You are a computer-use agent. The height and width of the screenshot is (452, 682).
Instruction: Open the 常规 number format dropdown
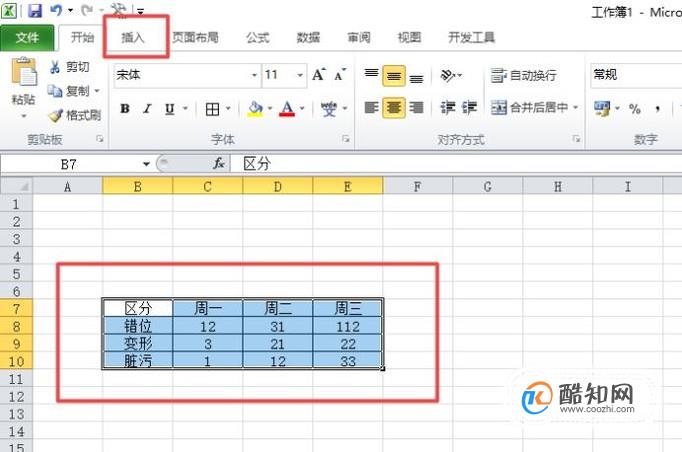click(x=636, y=75)
